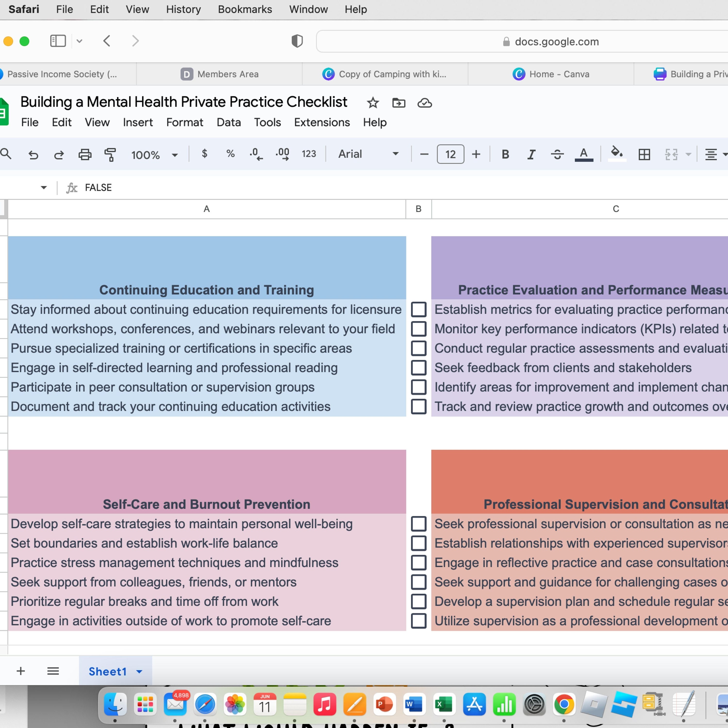The height and width of the screenshot is (728, 728).
Task: Activate the paint format roller tool
Action: point(110,155)
